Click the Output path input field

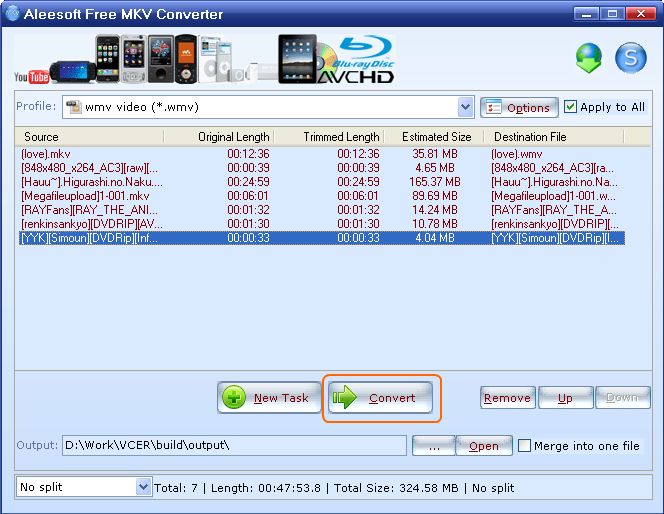click(x=234, y=445)
